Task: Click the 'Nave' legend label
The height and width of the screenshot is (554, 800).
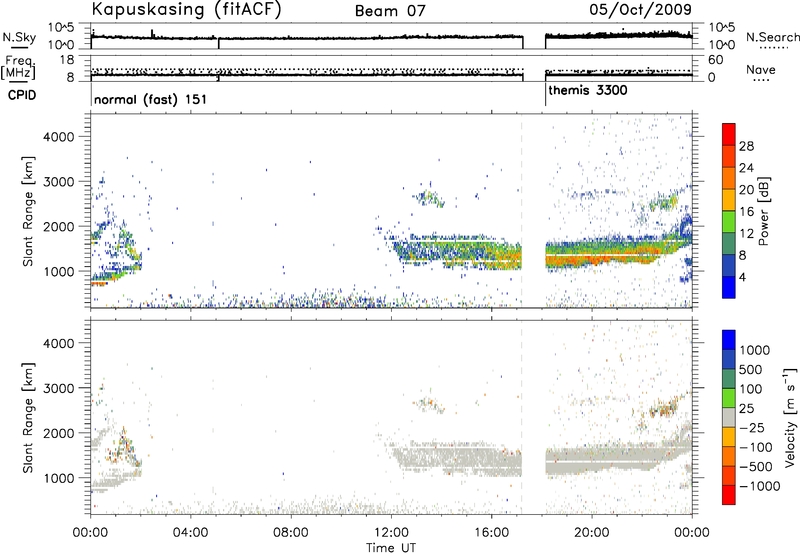Action: (761, 69)
